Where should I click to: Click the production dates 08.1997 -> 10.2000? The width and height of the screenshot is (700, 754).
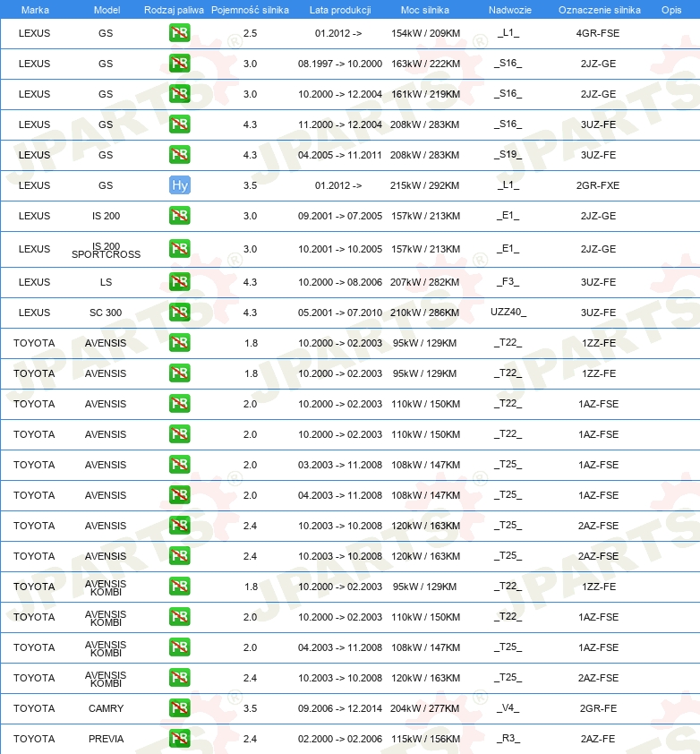[340, 64]
